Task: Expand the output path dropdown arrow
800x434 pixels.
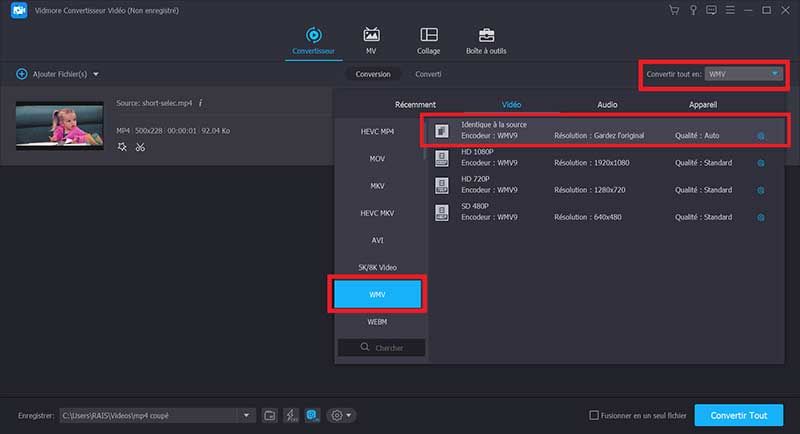Action: [x=246, y=415]
